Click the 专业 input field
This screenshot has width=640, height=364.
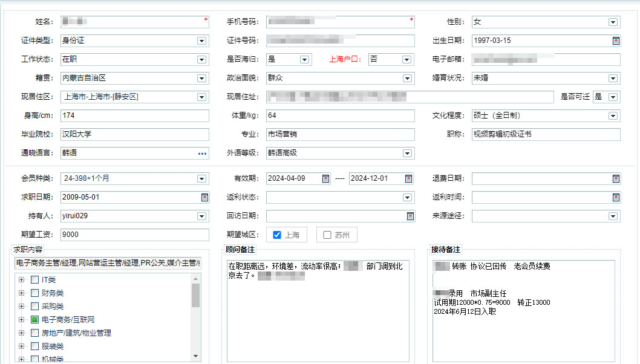coord(341,135)
